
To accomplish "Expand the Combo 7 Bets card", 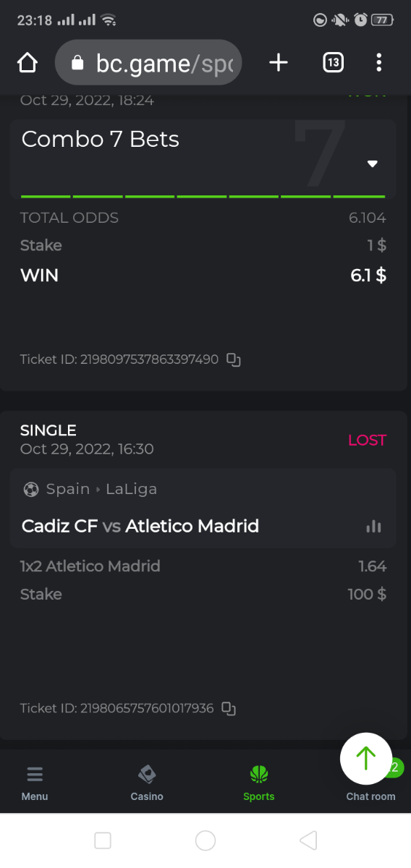I will 203,158.
